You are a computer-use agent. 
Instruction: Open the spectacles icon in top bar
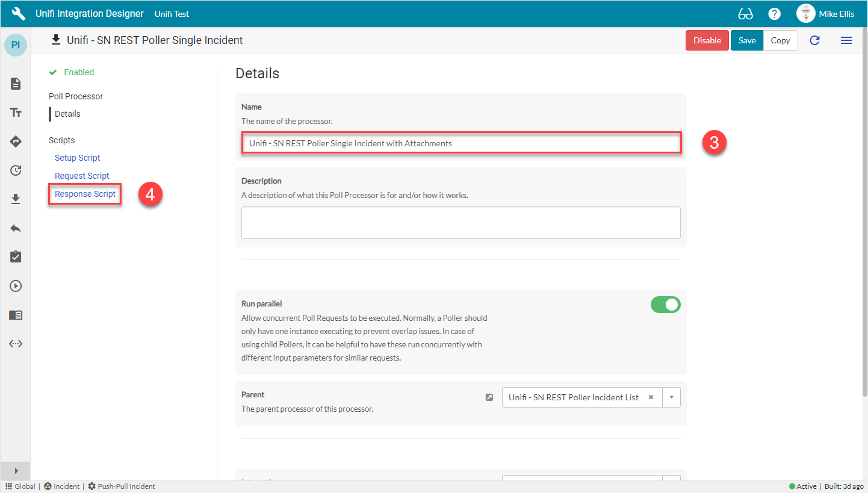tap(745, 13)
